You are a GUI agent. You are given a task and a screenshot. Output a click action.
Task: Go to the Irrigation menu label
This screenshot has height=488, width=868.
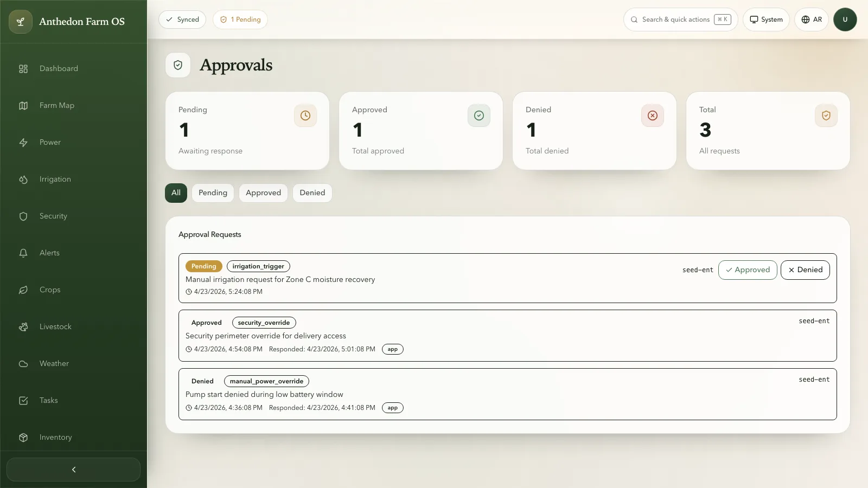coord(55,179)
